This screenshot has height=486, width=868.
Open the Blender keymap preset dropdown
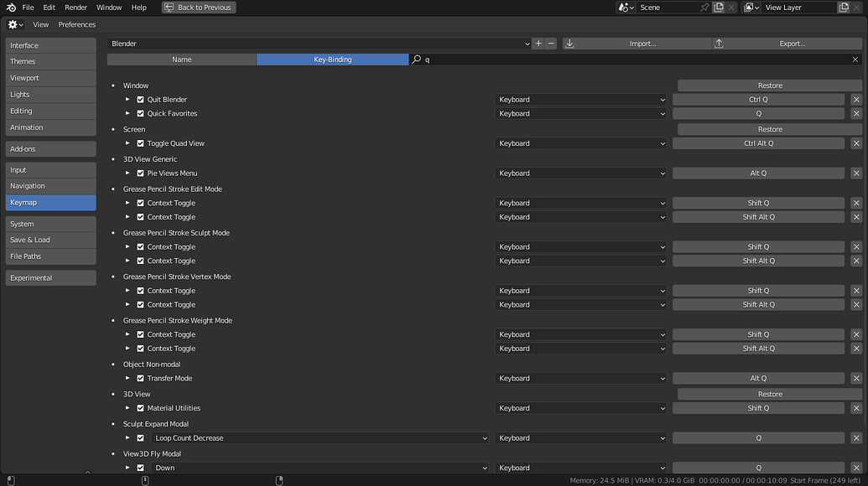pyautogui.click(x=320, y=44)
